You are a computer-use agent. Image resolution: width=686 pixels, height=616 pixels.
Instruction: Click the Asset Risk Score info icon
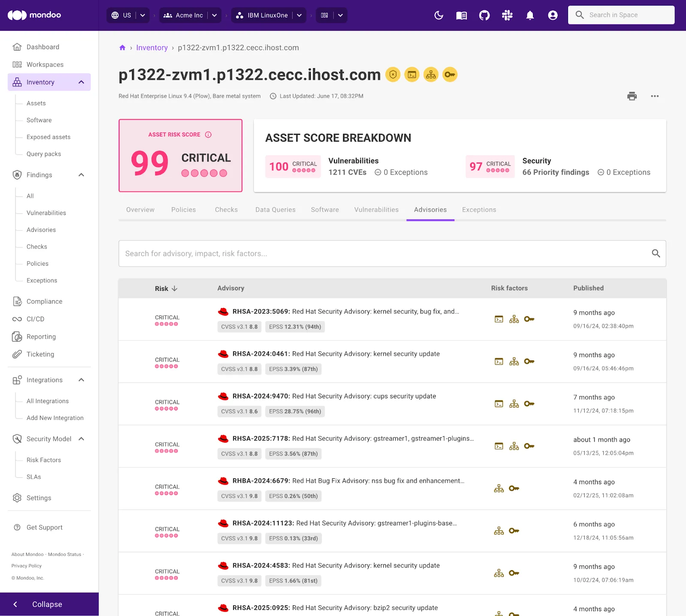(x=208, y=135)
